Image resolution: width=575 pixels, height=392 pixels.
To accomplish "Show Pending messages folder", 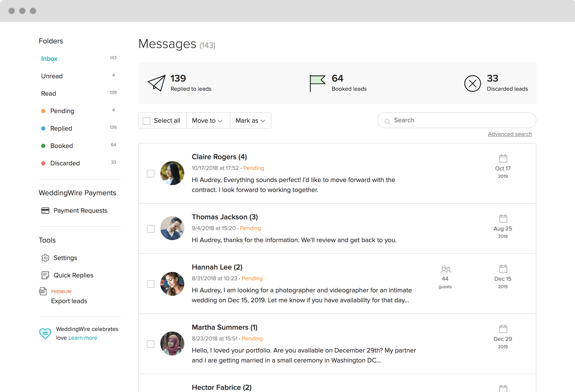I will point(62,111).
